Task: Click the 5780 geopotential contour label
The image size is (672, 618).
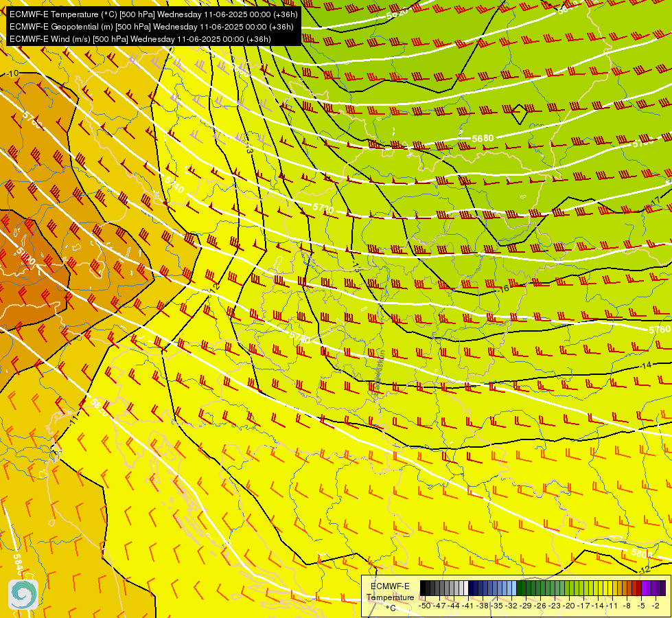Action: pos(299,337)
